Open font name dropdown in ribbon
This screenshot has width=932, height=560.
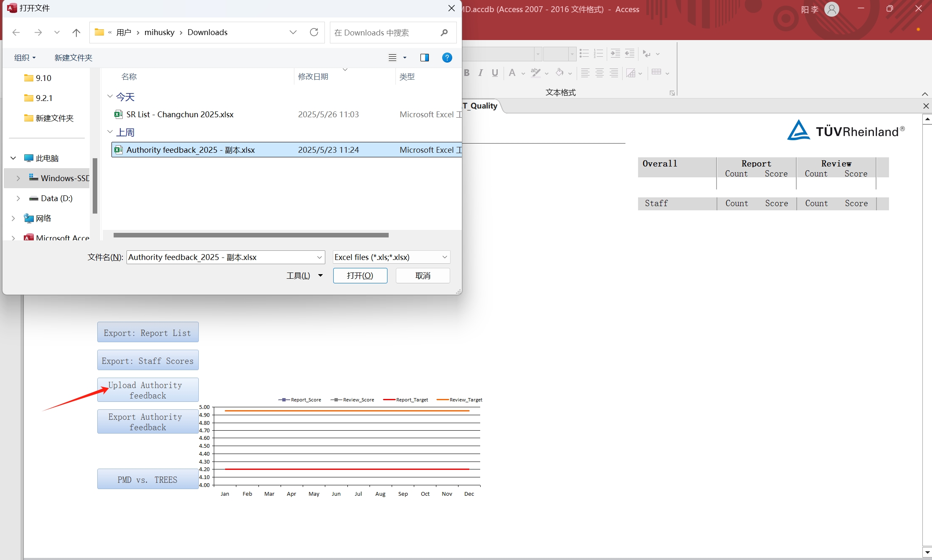[x=538, y=54]
